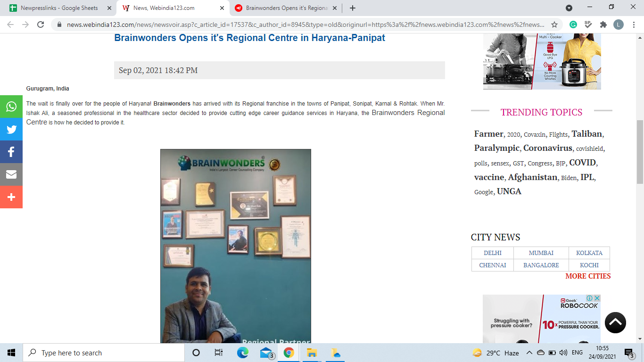644x362 pixels.
Task: Open weather widget showing 29°C Haze
Action: pyautogui.click(x=495, y=353)
